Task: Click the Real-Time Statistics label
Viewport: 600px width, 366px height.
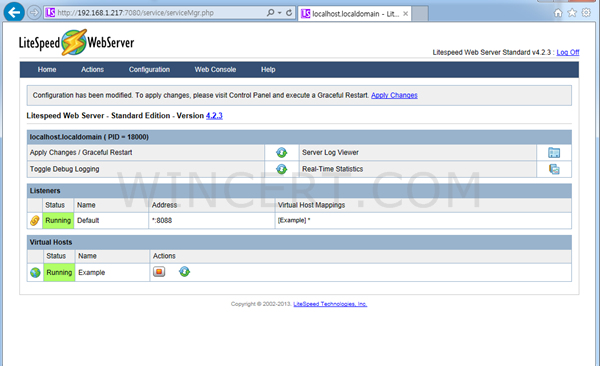Action: point(333,169)
